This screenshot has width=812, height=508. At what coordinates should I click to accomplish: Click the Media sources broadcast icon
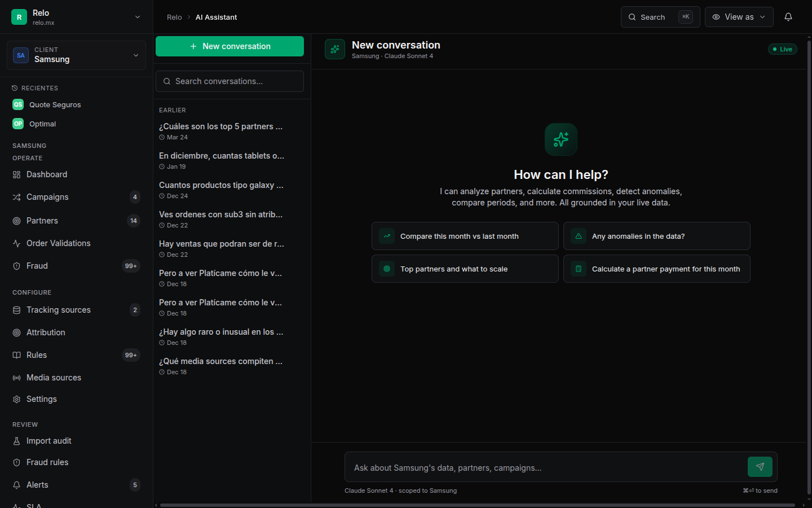click(x=17, y=378)
